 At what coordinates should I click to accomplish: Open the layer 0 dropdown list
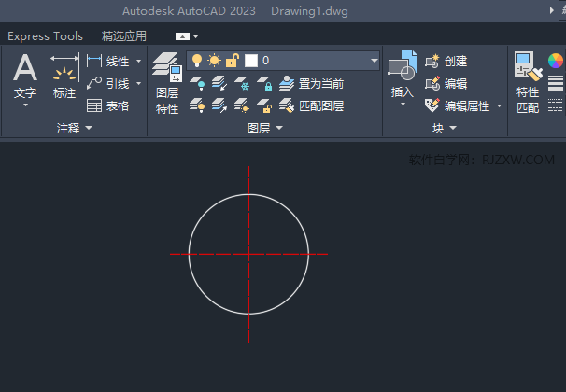375,61
